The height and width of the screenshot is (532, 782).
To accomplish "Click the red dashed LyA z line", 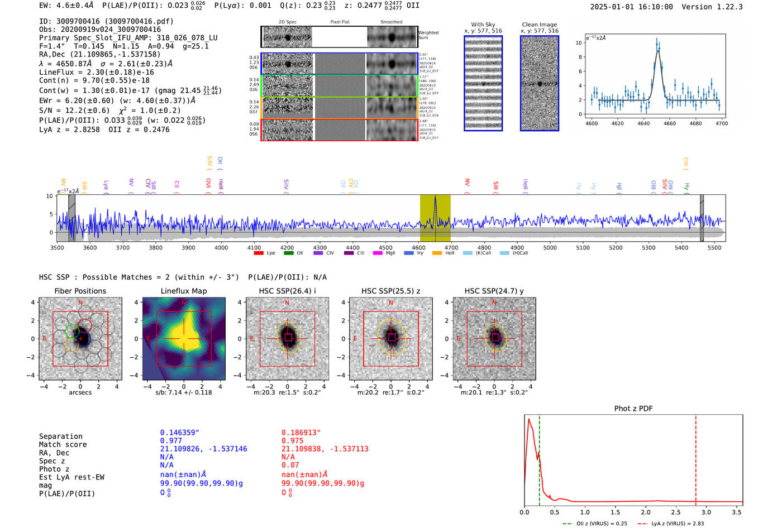I will click(696, 461).
